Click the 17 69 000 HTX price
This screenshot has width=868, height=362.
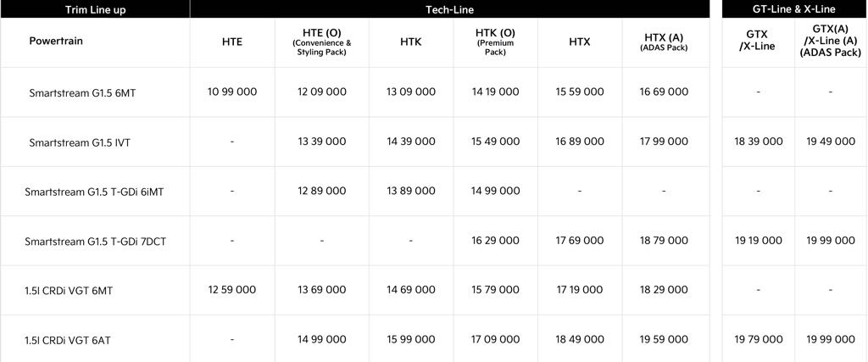pos(580,241)
